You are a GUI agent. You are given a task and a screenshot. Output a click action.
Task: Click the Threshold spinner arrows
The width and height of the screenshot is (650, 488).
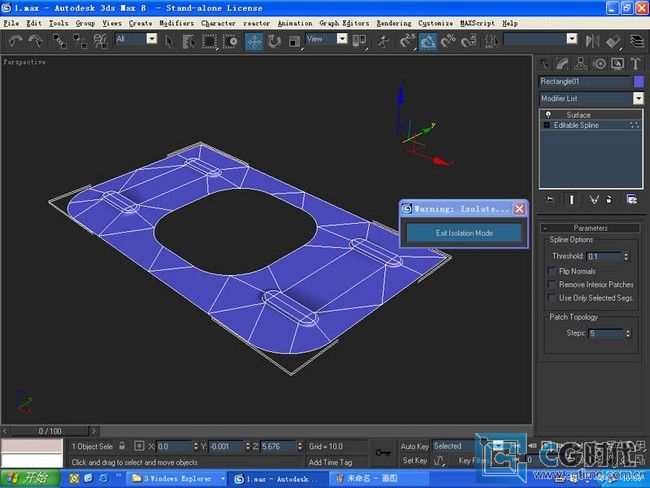coord(626,257)
